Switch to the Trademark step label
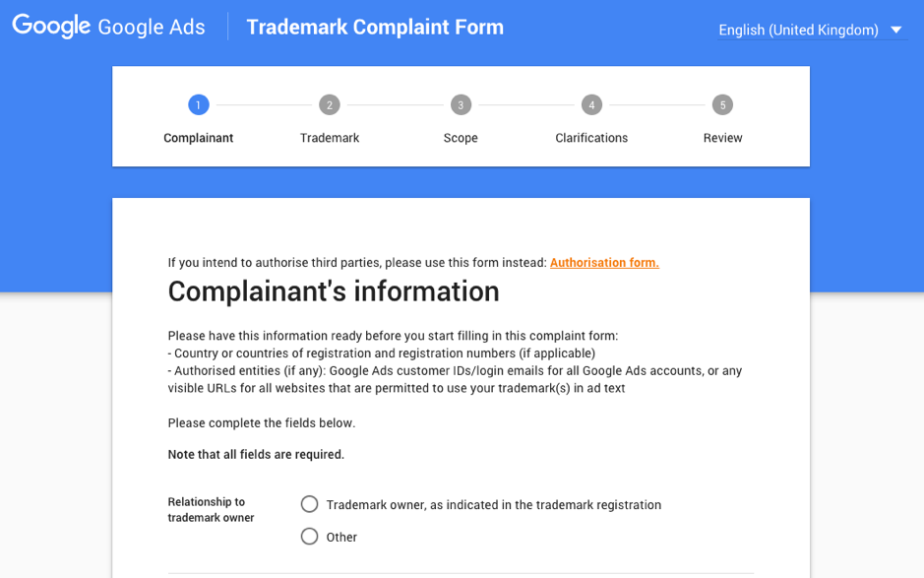This screenshot has width=924, height=578. [x=330, y=138]
